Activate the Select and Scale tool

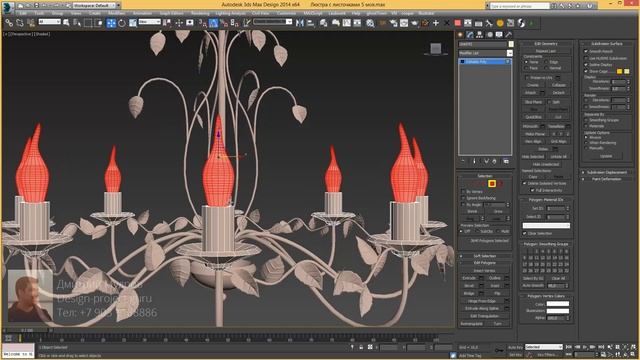pyautogui.click(x=133, y=23)
